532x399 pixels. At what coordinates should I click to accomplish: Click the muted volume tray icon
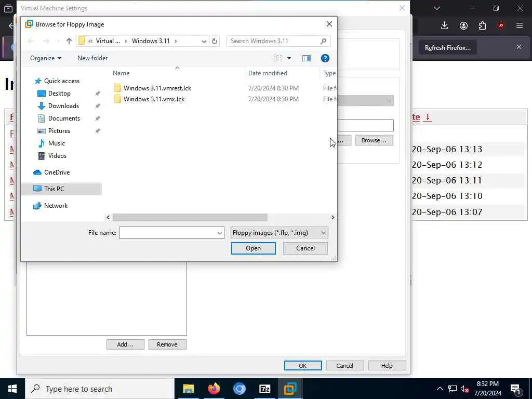pyautogui.click(x=465, y=389)
